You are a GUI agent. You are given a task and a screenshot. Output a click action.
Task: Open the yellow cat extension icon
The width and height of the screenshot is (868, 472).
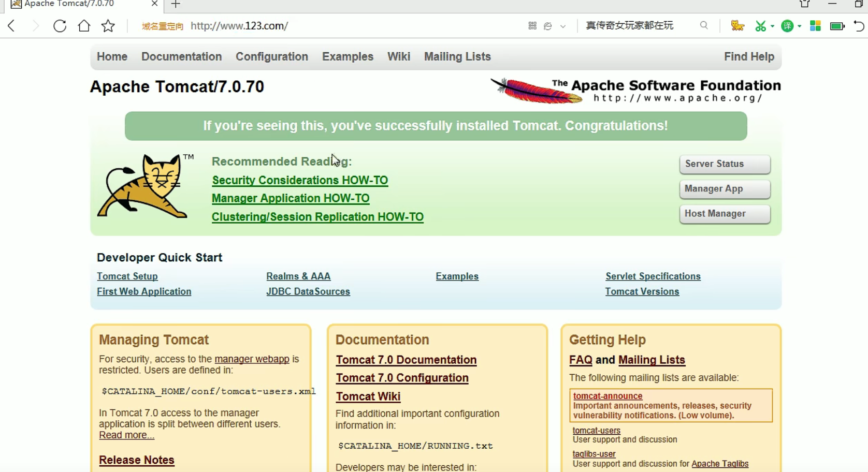[x=737, y=26]
